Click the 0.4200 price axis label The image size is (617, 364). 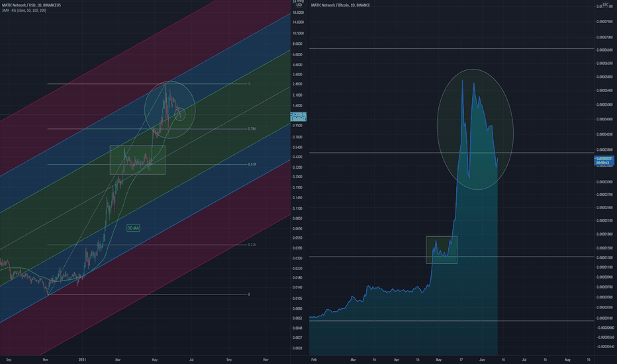coord(298,157)
